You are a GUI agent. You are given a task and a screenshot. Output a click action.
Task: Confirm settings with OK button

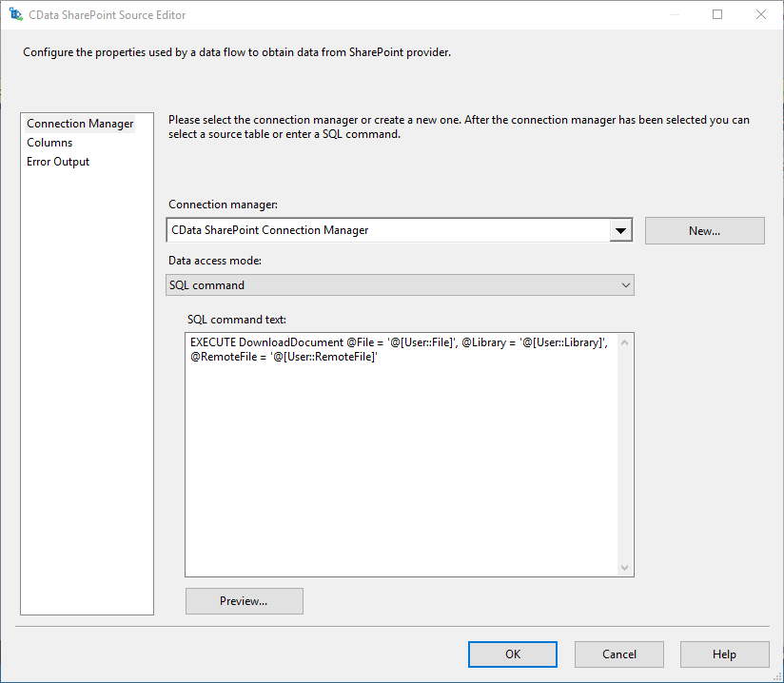pyautogui.click(x=512, y=654)
